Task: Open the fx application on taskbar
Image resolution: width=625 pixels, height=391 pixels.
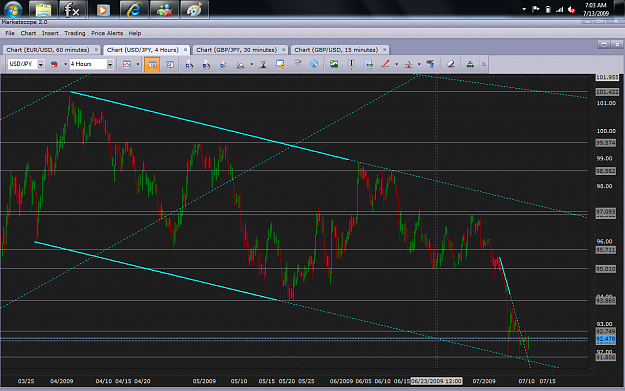Action: 73,10
